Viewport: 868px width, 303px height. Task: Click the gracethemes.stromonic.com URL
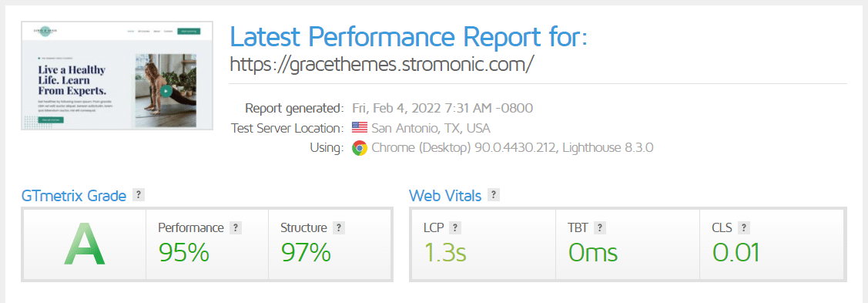tap(381, 65)
